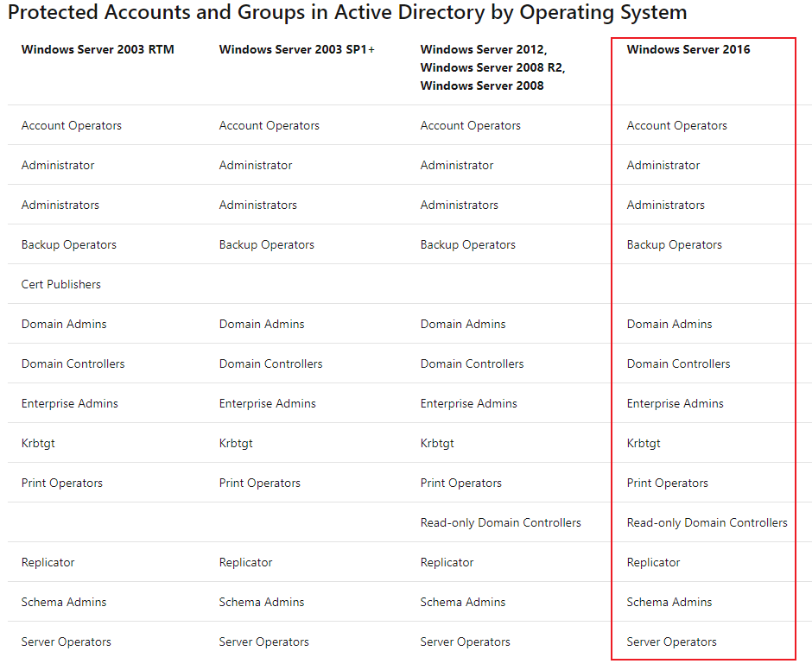Select the Cert Publishers link

[x=60, y=284]
